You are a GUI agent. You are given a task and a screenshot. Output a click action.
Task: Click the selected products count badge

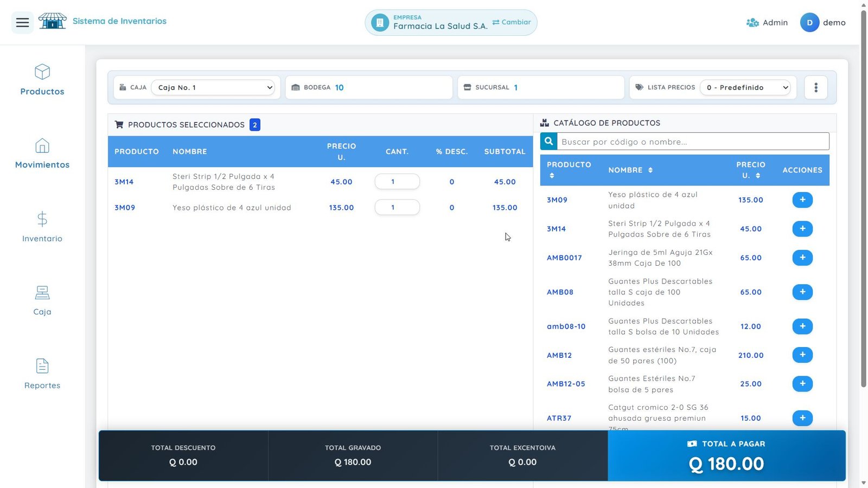pos(255,125)
